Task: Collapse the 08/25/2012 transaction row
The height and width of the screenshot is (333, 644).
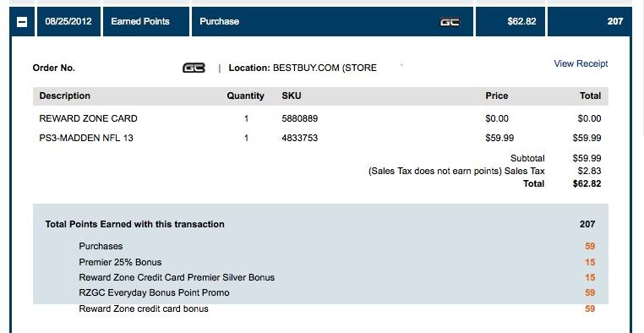Action: tap(22, 22)
